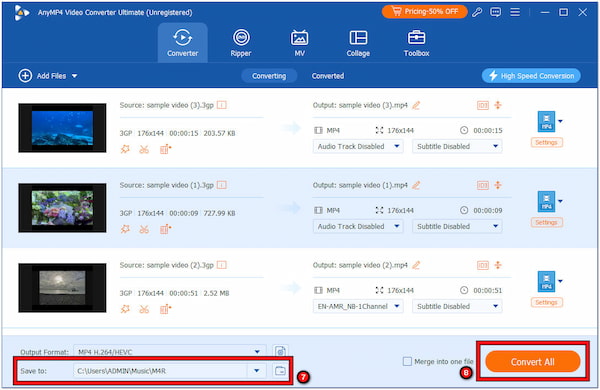Expand the Save to path dropdown arrow
This screenshot has height=390, width=600.
pos(257,370)
